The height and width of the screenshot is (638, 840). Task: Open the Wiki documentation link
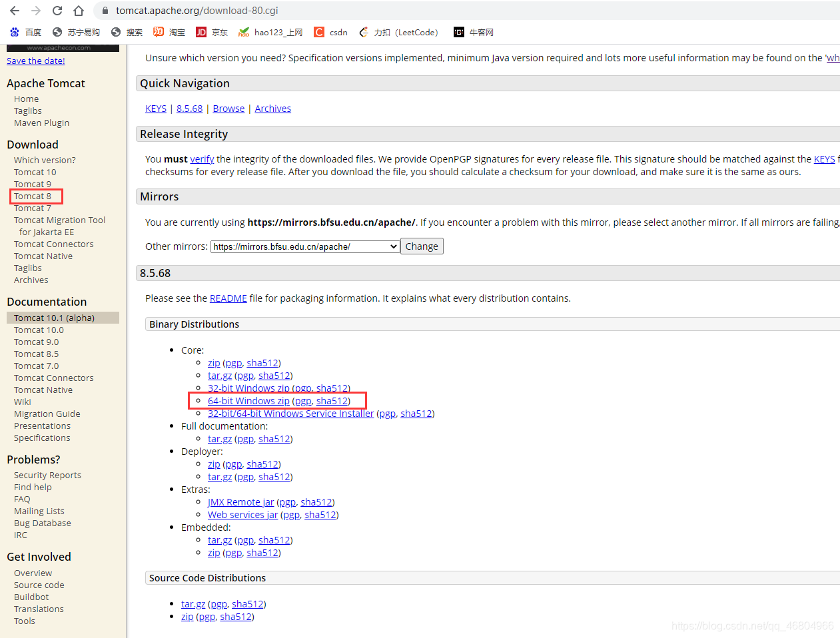[22, 402]
